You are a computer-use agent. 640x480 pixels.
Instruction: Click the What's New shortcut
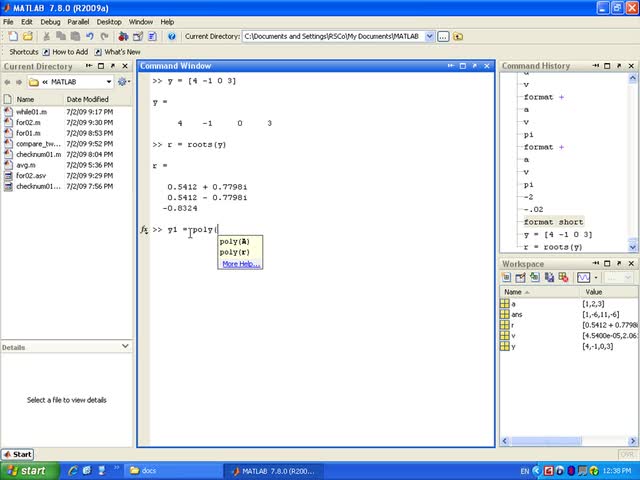click(x=122, y=51)
